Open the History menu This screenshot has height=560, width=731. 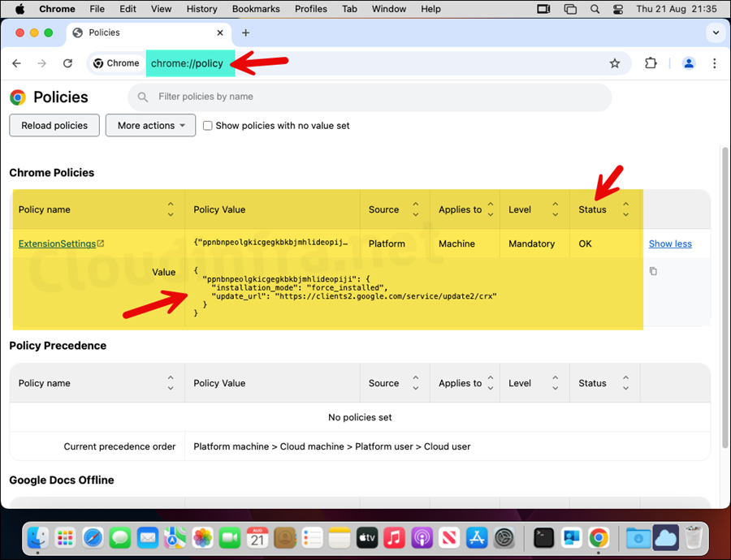click(202, 9)
